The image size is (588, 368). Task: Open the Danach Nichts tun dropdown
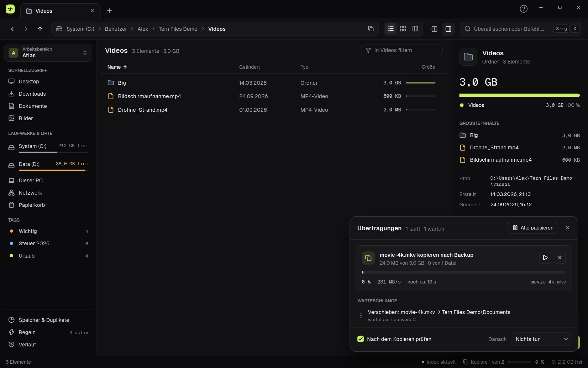click(x=541, y=339)
